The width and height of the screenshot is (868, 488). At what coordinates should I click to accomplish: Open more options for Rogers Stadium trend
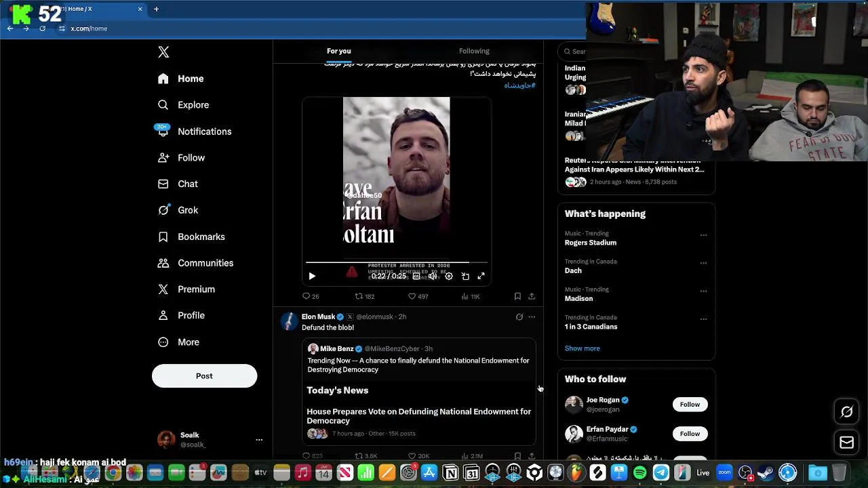click(x=703, y=235)
